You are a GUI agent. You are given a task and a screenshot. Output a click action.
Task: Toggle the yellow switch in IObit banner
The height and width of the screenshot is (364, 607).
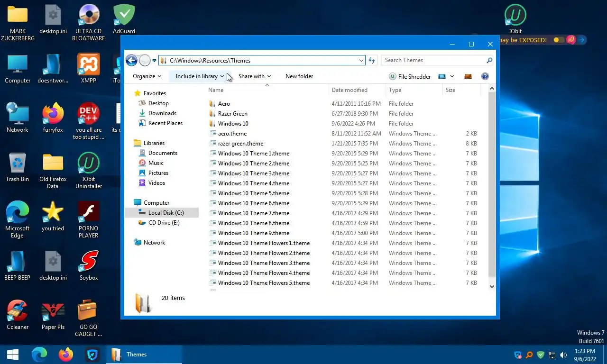pos(559,40)
